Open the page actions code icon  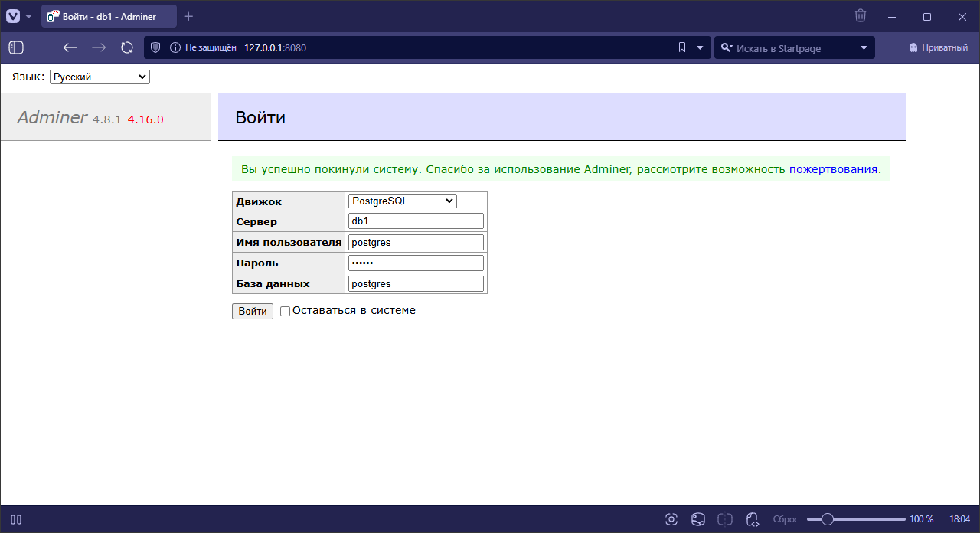tap(752, 519)
